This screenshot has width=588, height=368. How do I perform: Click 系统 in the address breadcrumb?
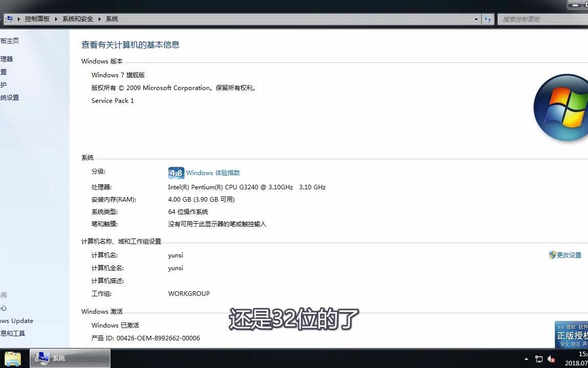112,19
